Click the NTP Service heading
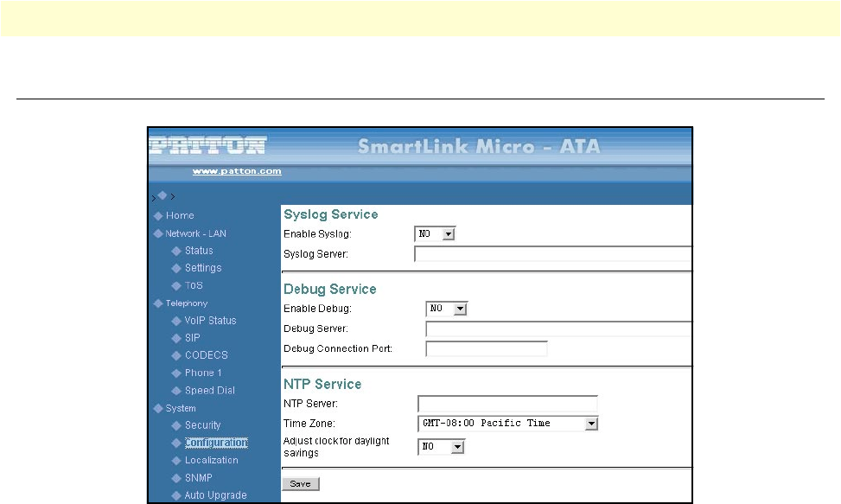This screenshot has height=504, width=841. pyautogui.click(x=322, y=385)
